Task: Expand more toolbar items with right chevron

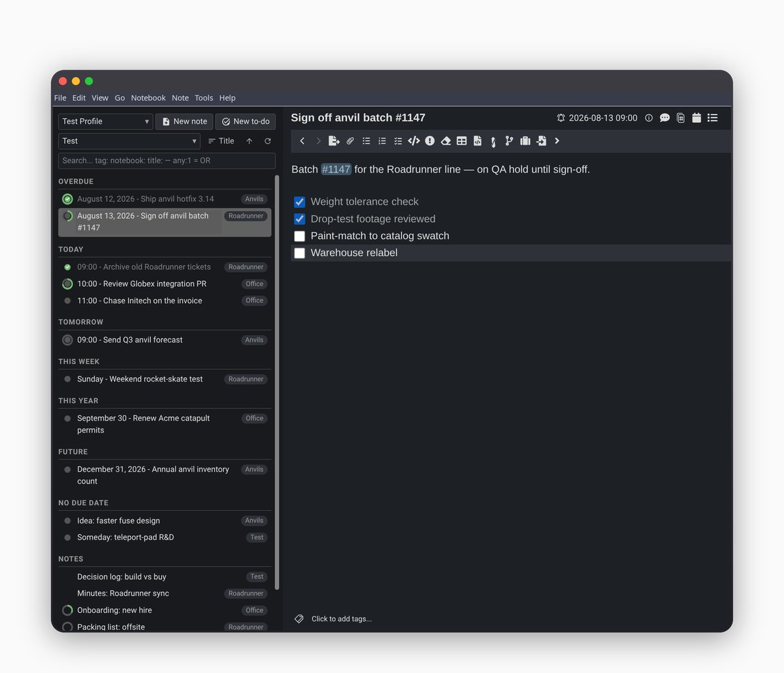Action: (x=557, y=141)
